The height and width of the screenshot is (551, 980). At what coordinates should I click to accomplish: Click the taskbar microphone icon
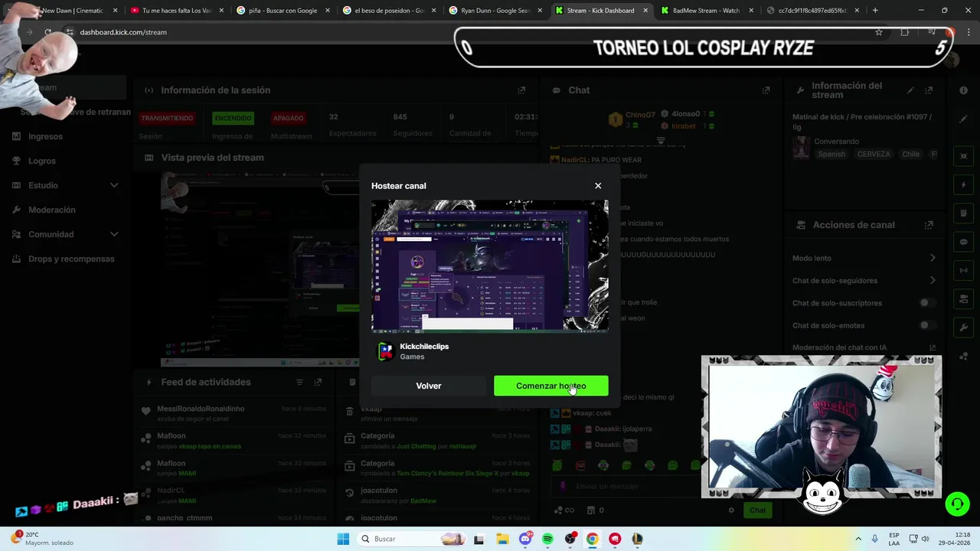pos(874,539)
